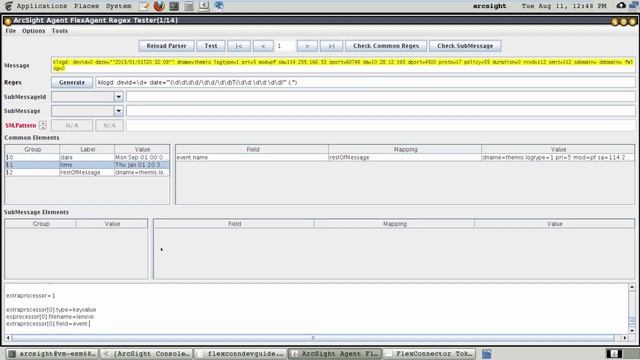Launch the text editor panel icon
Image resolution: width=640 pixels, height=360 pixels.
[x=144, y=6]
